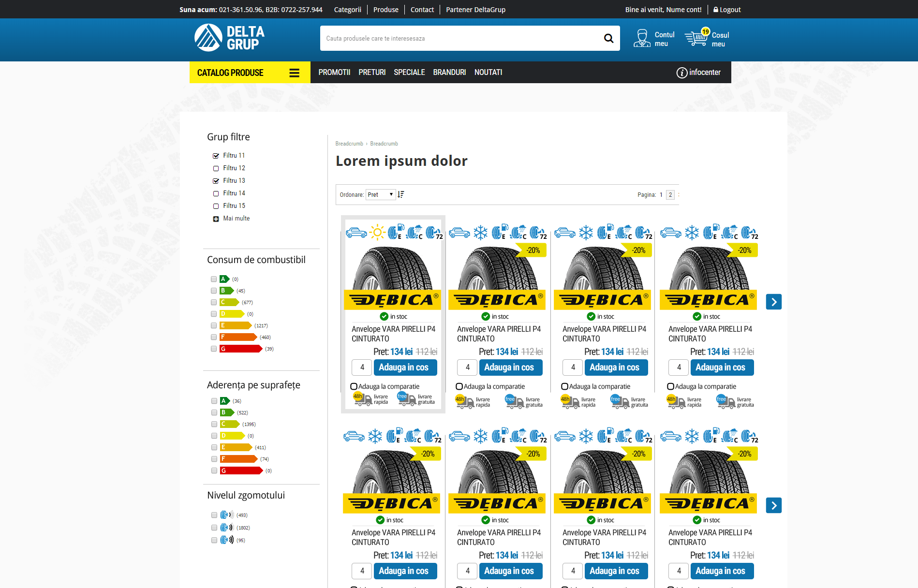Check the Filtru 12 checkbox

point(216,168)
